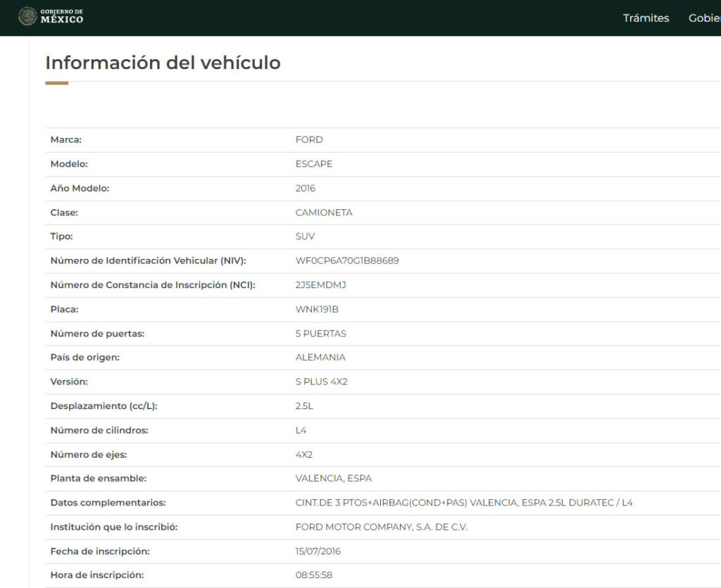Click the Número de ejes: label
Screen dimensions: 721x588
point(88,455)
